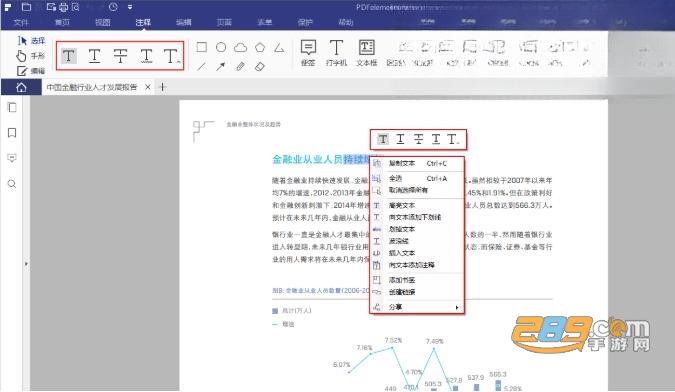
Task: Choose 波浪线 from context menu
Action: point(418,241)
